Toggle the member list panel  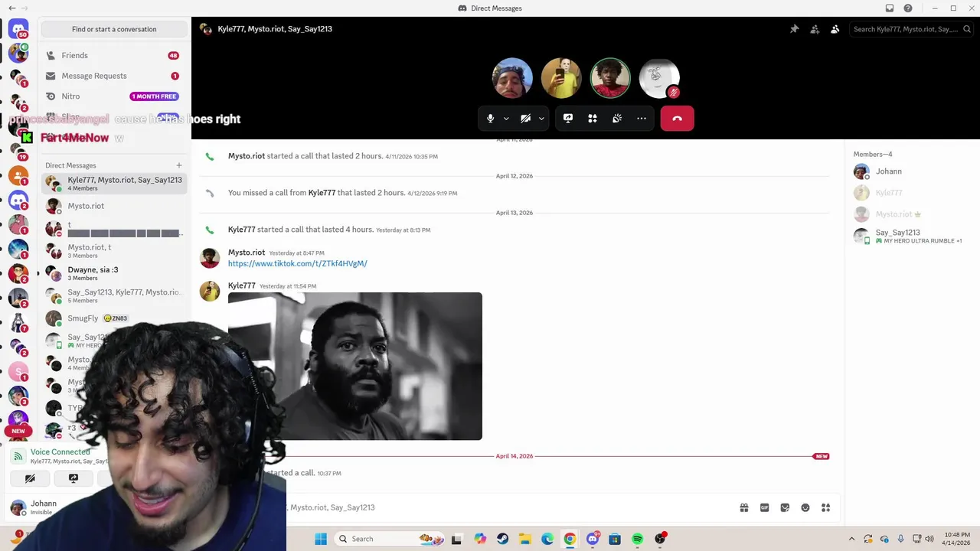point(835,29)
